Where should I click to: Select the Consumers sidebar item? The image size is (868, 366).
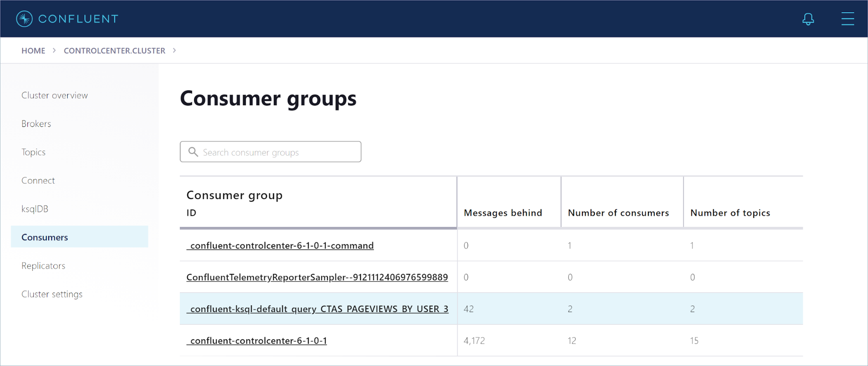click(x=79, y=237)
